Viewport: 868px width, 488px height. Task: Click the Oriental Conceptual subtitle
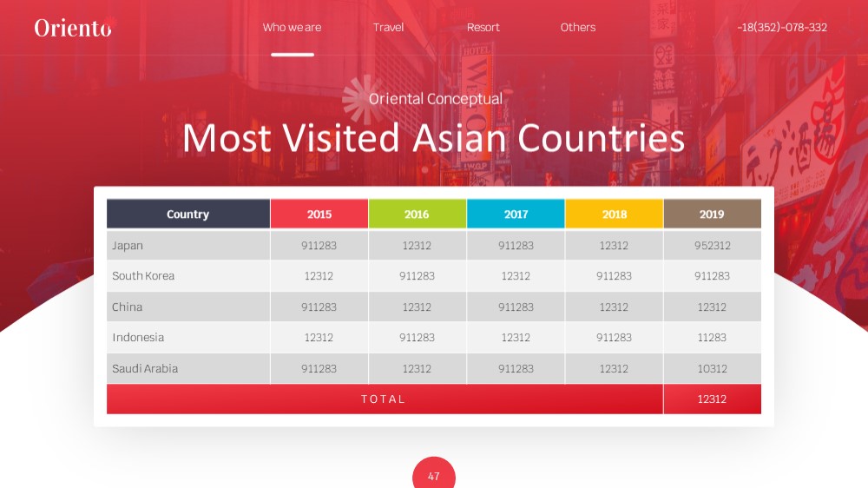pyautogui.click(x=436, y=99)
